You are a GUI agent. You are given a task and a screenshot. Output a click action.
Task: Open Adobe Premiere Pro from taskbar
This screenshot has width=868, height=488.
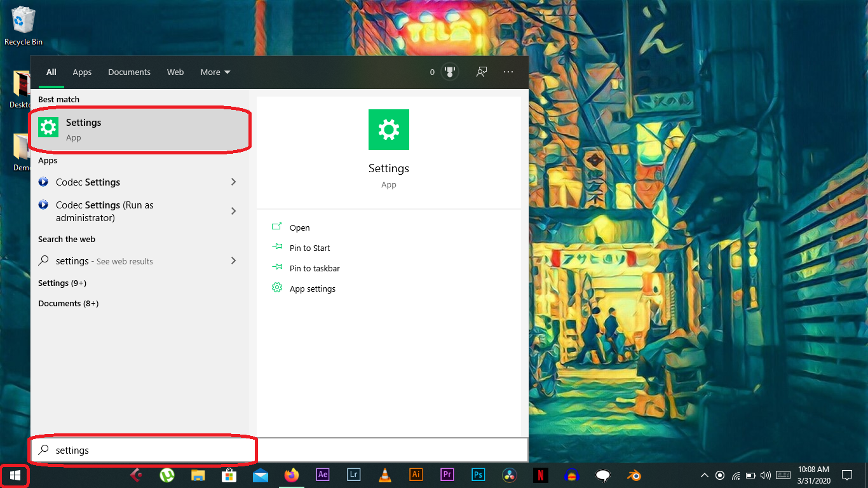(447, 475)
